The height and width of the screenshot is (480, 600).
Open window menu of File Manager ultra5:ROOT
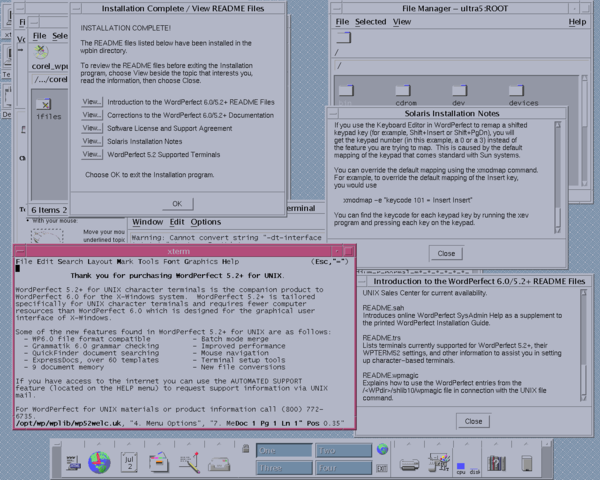coord(336,8)
